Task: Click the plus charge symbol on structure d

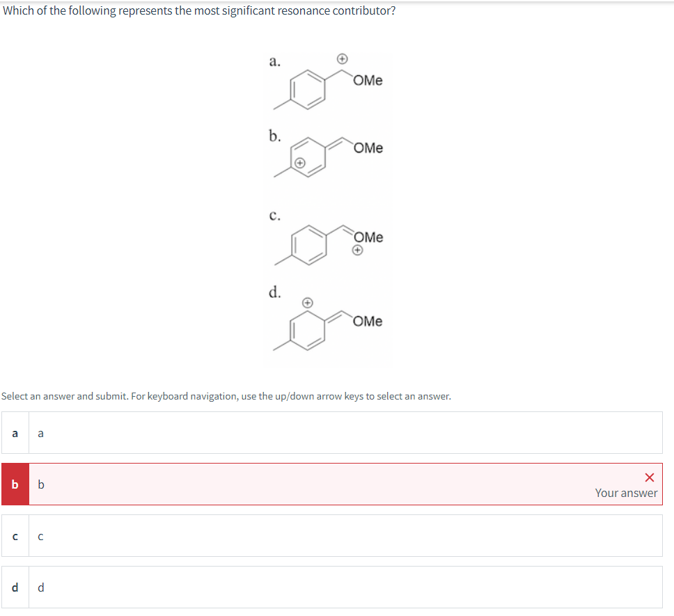Action: point(307,303)
